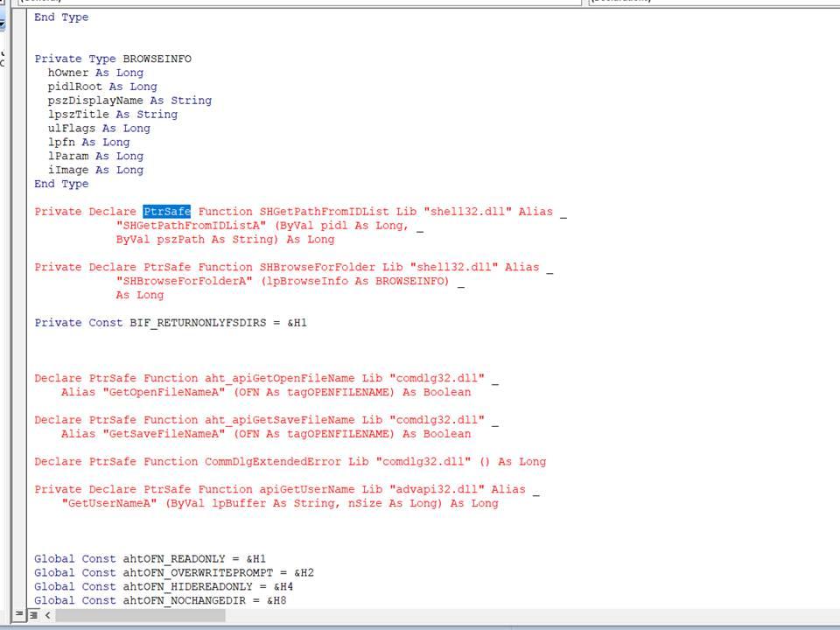Click the BROWSEINFO type name

(x=157, y=59)
